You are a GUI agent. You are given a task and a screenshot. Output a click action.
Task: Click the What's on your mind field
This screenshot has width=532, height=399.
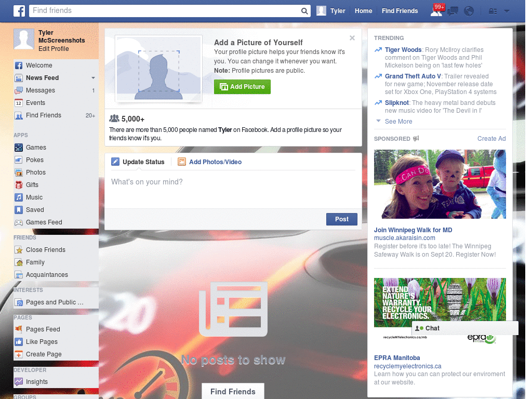pos(233,189)
